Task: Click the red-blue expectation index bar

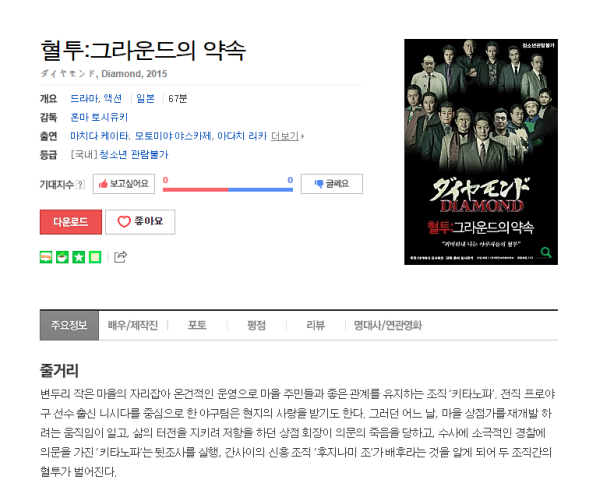Action: 228,189
